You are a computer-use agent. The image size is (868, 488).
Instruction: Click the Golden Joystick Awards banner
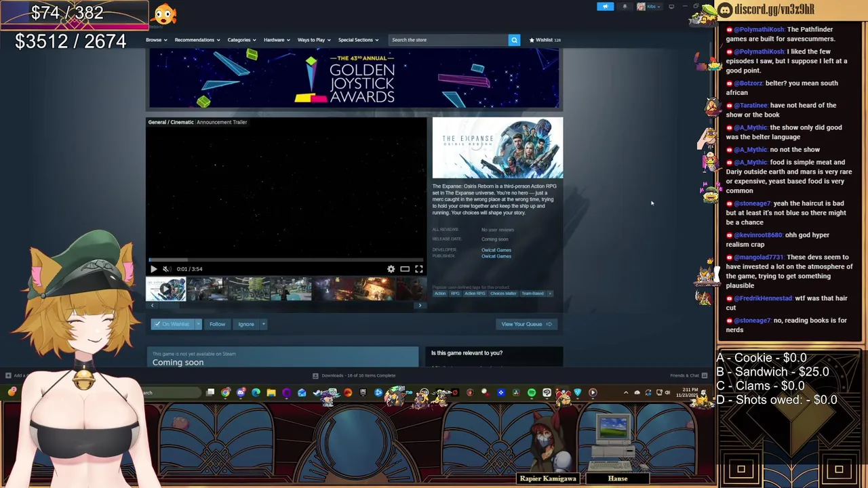tap(354, 79)
